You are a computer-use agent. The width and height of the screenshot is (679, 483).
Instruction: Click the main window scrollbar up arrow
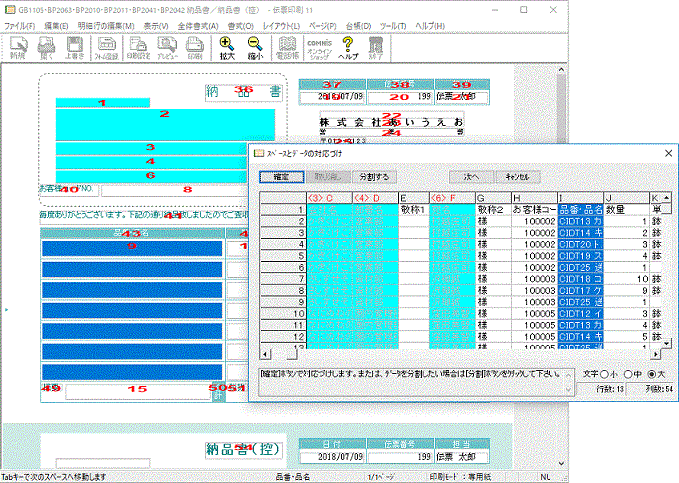561,69
